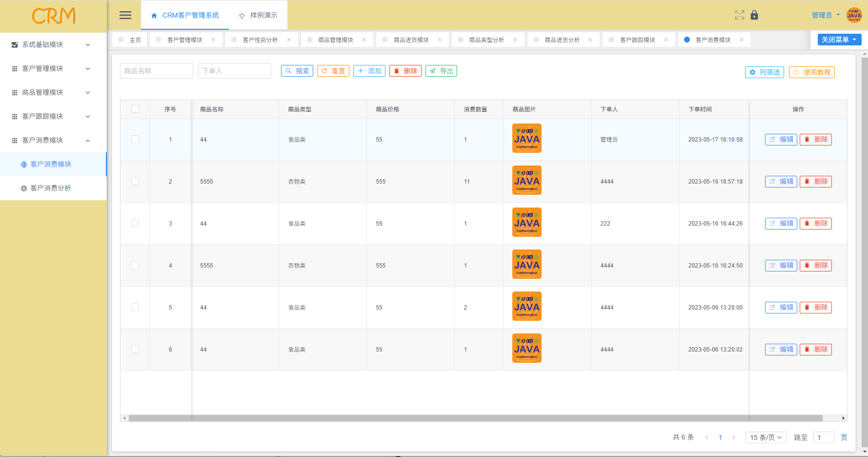Click the 搜索 search button
The image size is (868, 457).
[297, 71]
